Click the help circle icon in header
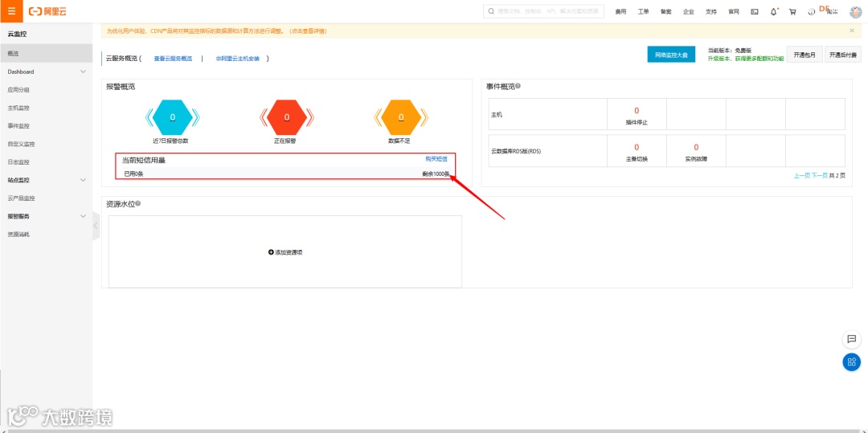Image resolution: width=868 pixels, height=433 pixels. [811, 11]
